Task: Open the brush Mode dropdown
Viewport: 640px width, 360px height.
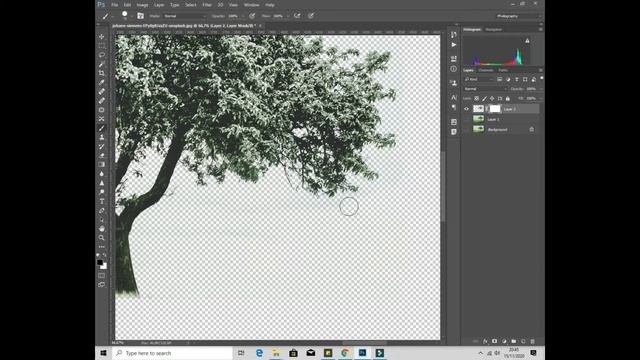Action: [185, 16]
